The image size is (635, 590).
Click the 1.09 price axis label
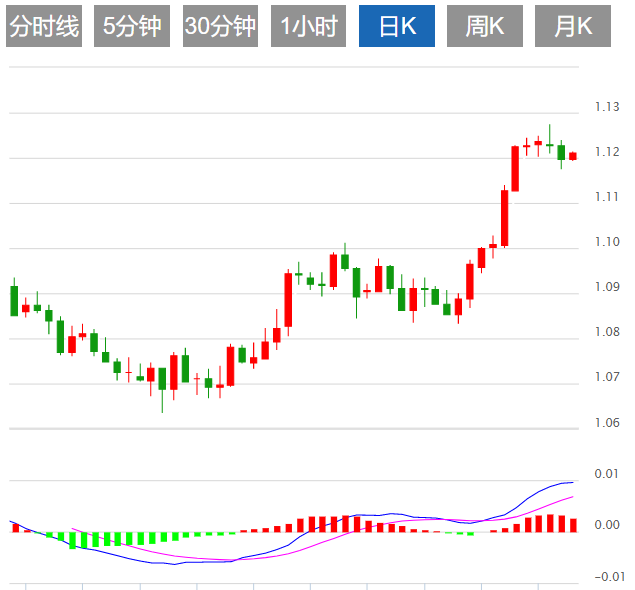point(607,287)
